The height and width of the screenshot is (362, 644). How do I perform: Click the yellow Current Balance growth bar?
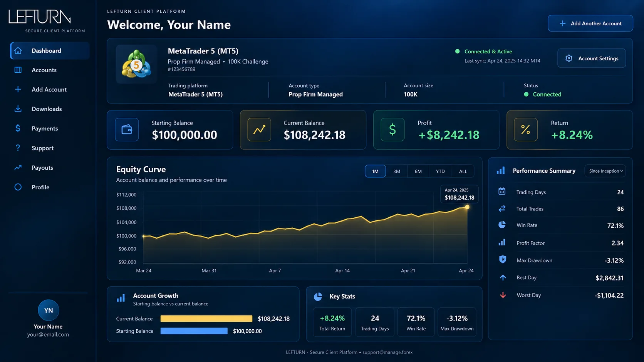pos(206,319)
